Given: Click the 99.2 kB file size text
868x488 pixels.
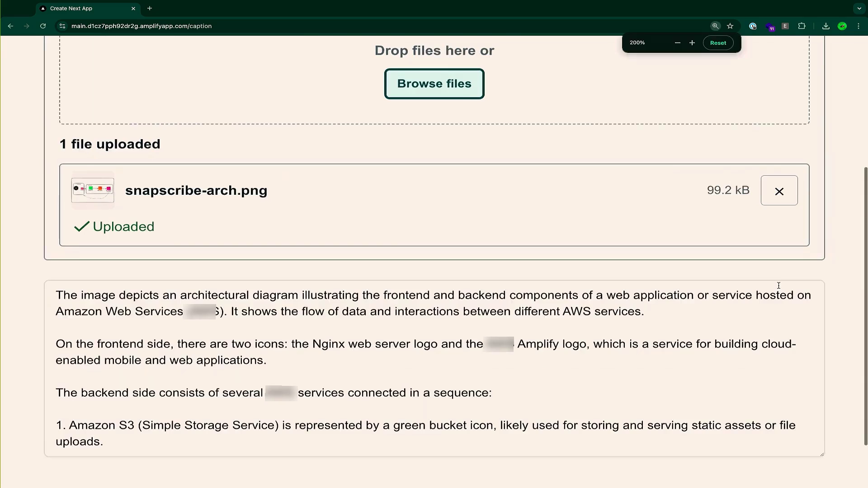Looking at the screenshot, I should 728,190.
